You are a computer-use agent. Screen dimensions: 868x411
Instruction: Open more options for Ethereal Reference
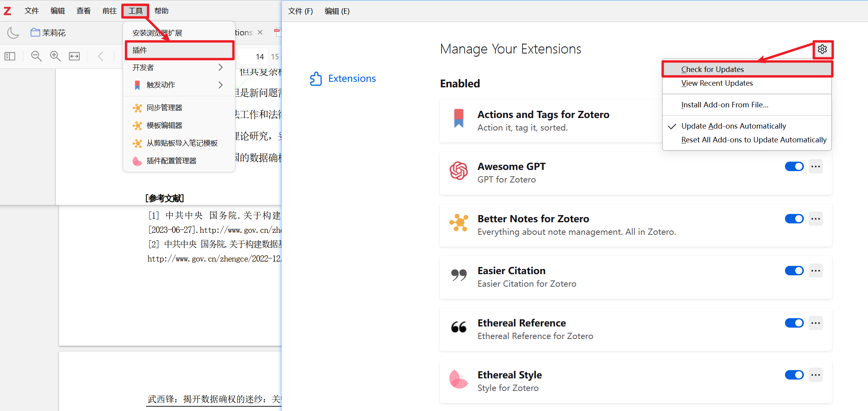pos(816,323)
